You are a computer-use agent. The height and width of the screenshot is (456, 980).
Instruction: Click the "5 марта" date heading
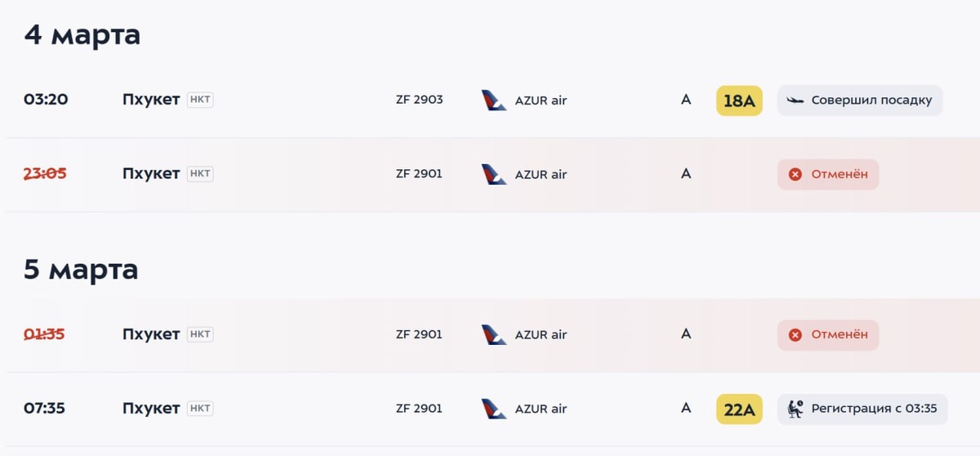tap(81, 270)
